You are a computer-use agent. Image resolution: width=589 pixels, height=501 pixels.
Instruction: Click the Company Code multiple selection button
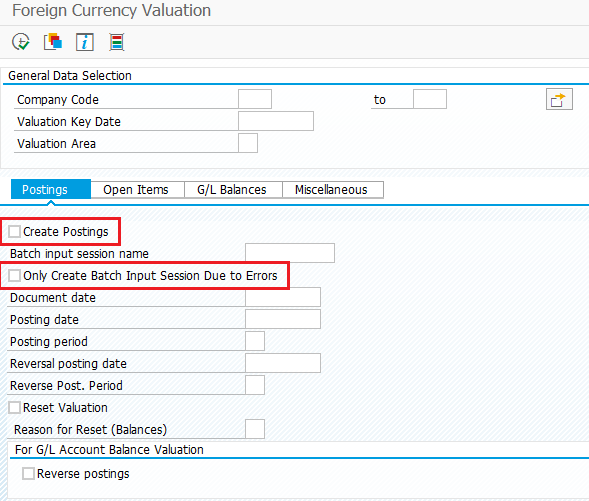(x=559, y=99)
